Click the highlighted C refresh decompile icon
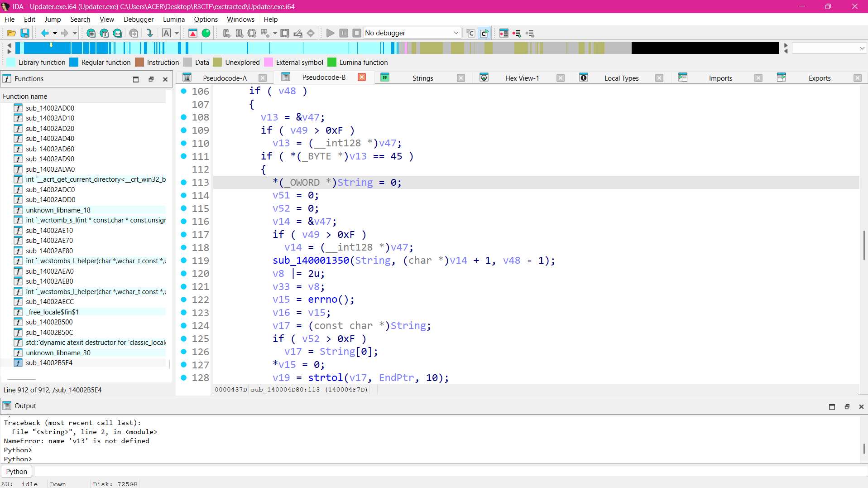The image size is (868, 488). point(484,33)
